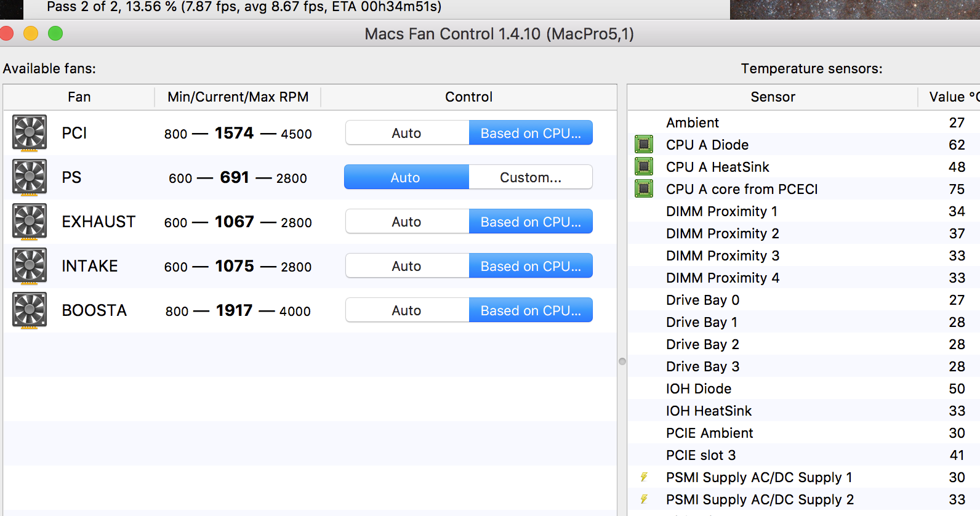980x516 pixels.
Task: Select the IOH HeatSink row
Action: 804,411
